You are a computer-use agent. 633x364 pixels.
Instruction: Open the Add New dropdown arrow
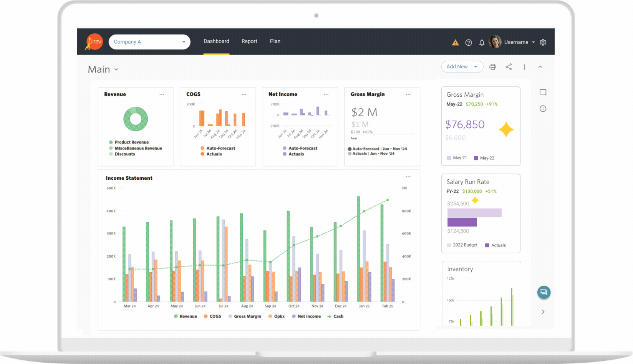click(476, 66)
